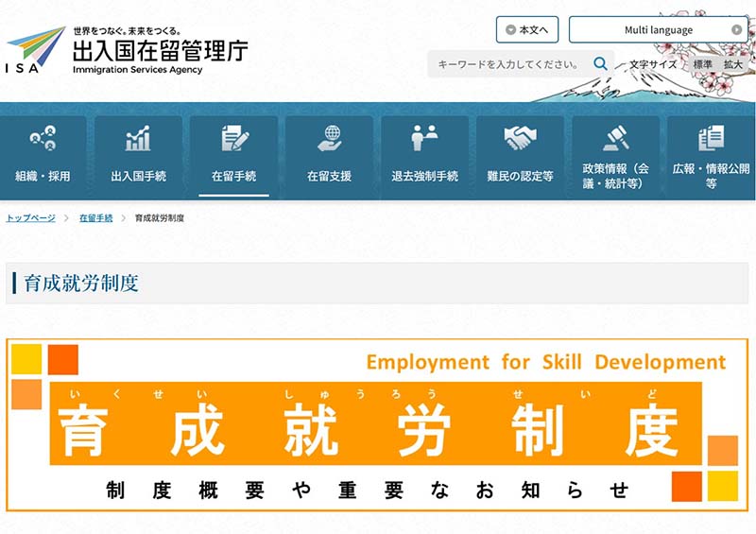Screen dimensions: 756x534
Task: Click the 難民の認定等 handshake icon
Action: tap(520, 139)
